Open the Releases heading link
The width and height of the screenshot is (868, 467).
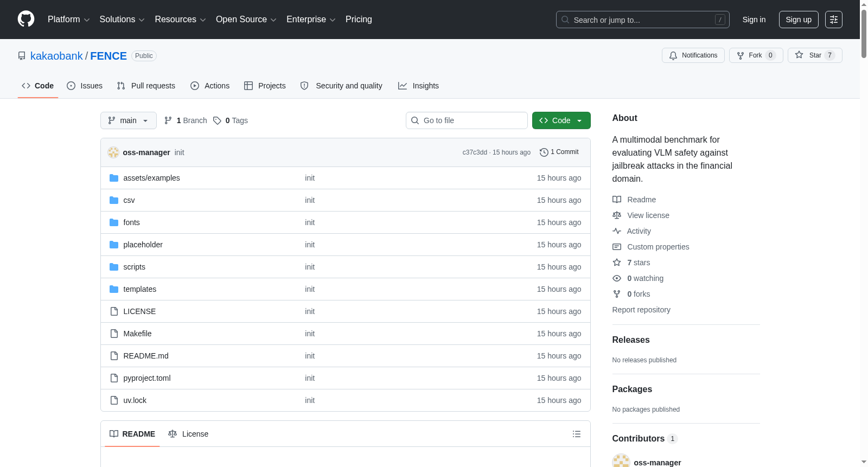pyautogui.click(x=631, y=340)
